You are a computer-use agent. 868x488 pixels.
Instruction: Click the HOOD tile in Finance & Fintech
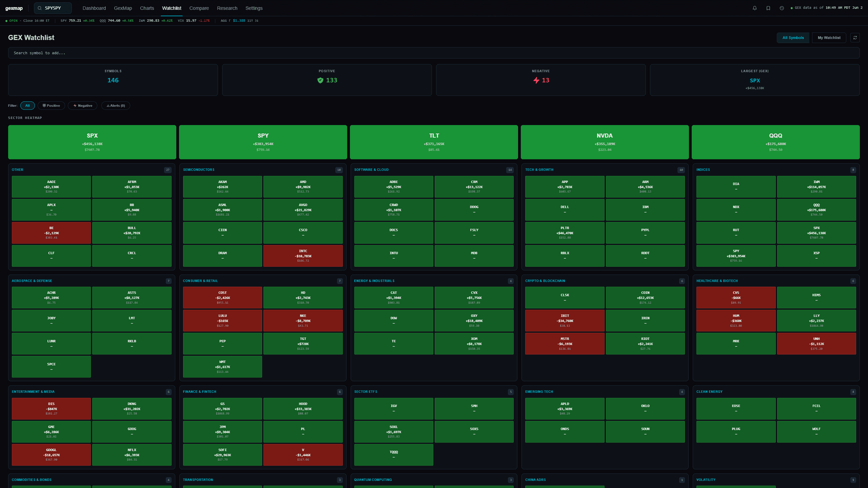click(x=303, y=409)
